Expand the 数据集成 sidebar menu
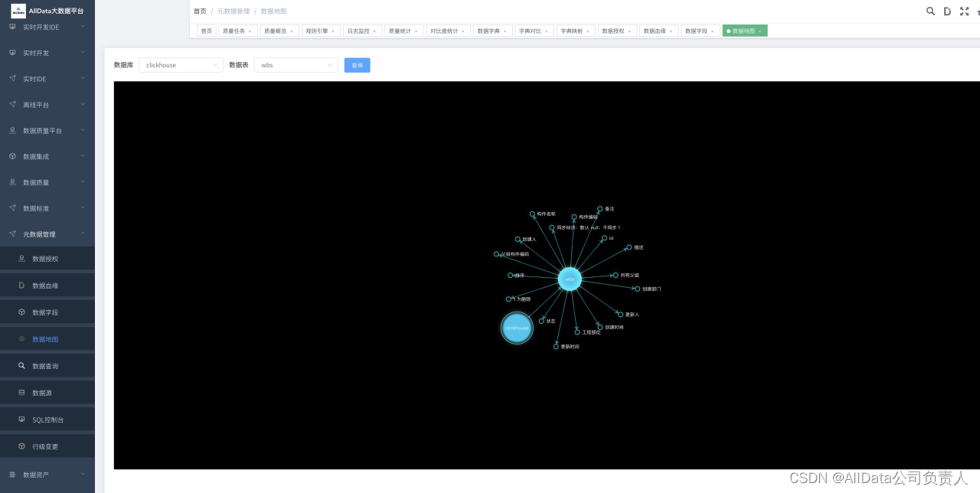The height and width of the screenshot is (493, 980). coord(47,156)
